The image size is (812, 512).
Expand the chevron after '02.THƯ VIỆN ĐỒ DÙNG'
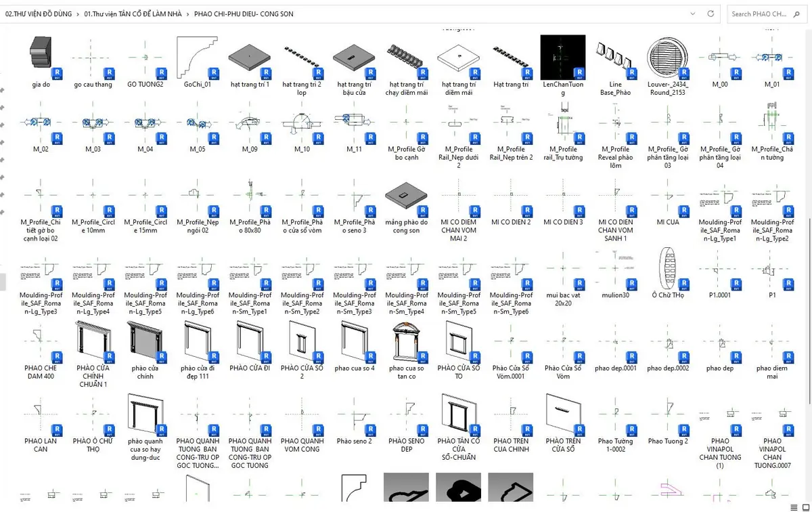[x=78, y=14]
